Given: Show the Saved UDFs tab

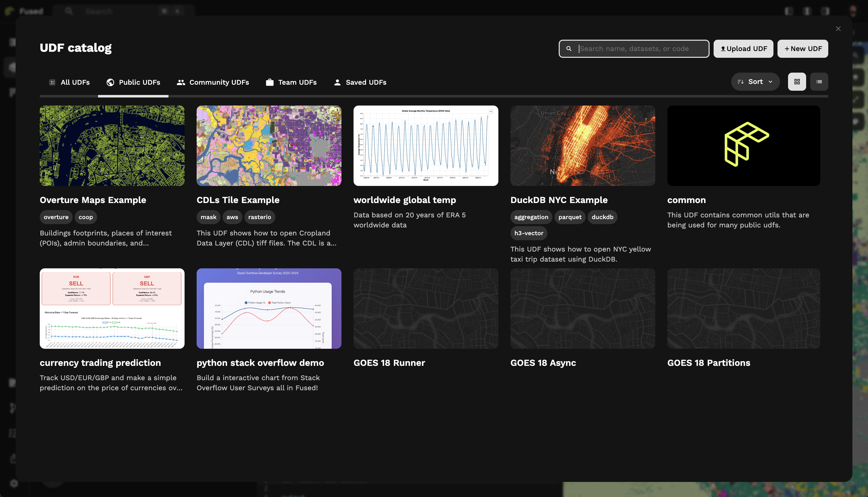Looking at the screenshot, I should click(360, 82).
